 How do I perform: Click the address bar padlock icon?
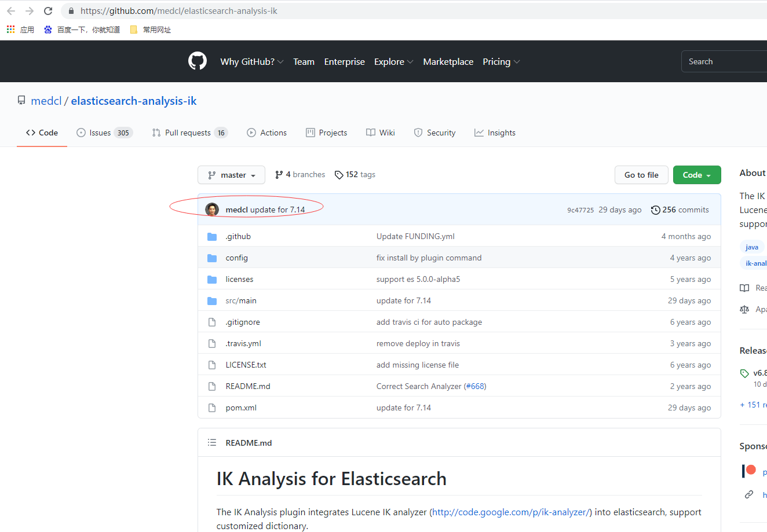coord(71,11)
